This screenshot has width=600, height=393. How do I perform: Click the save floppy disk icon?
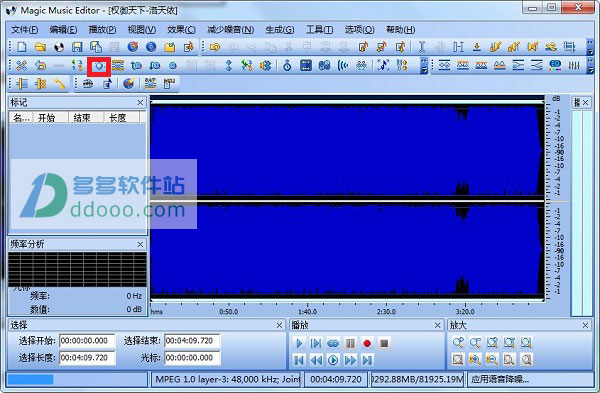click(77, 47)
